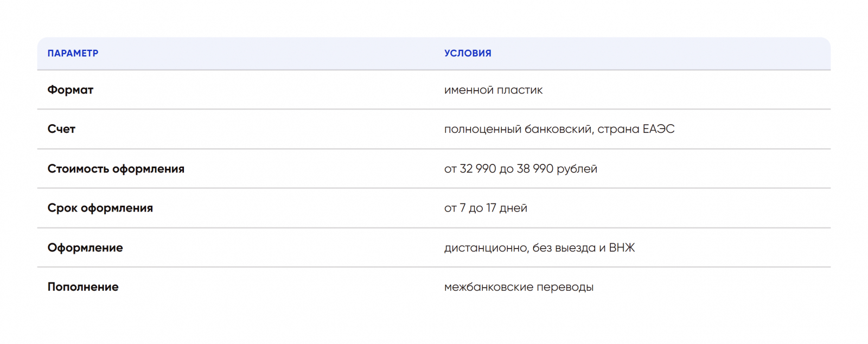Screen dimensions: 868x344
Task: Select the Пополнение row label
Action: click(x=83, y=287)
